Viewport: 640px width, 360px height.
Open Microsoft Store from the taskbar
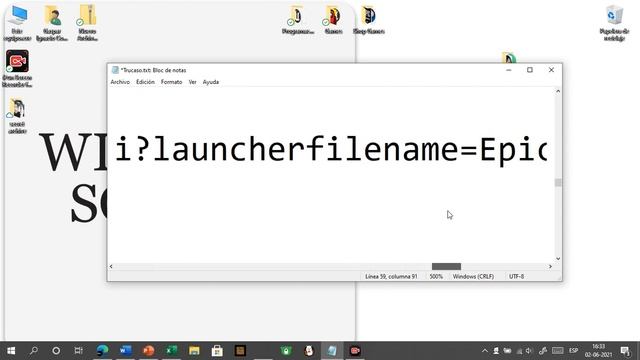click(217, 351)
